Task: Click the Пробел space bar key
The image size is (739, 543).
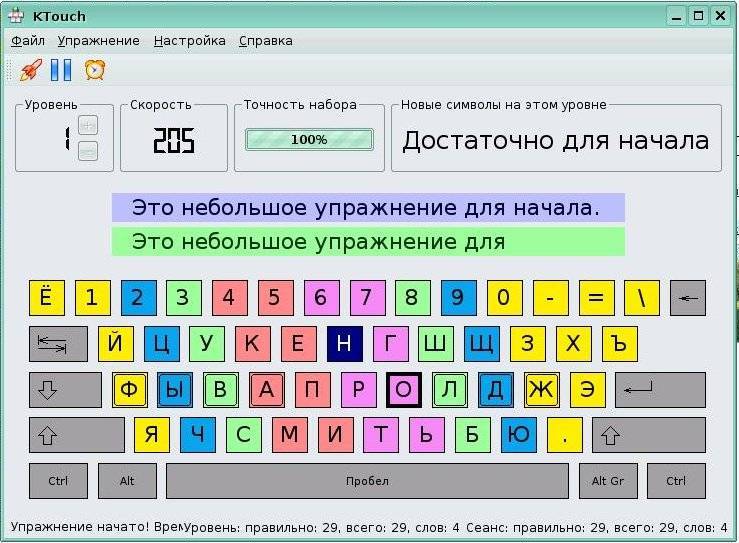Action: click(368, 481)
